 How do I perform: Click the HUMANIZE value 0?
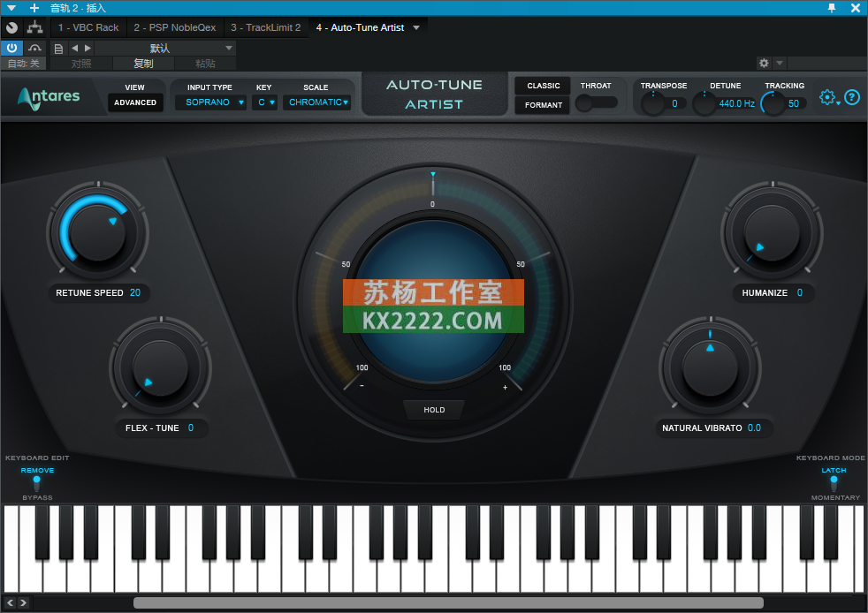(799, 292)
